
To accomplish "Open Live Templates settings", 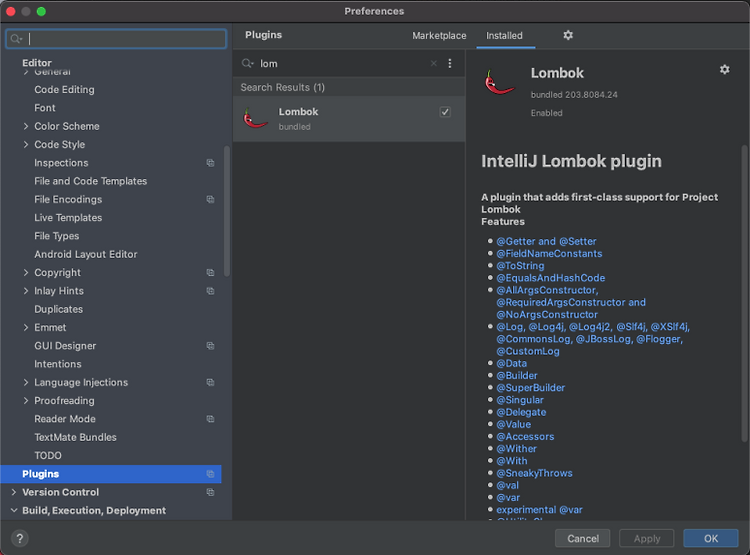I will click(68, 217).
